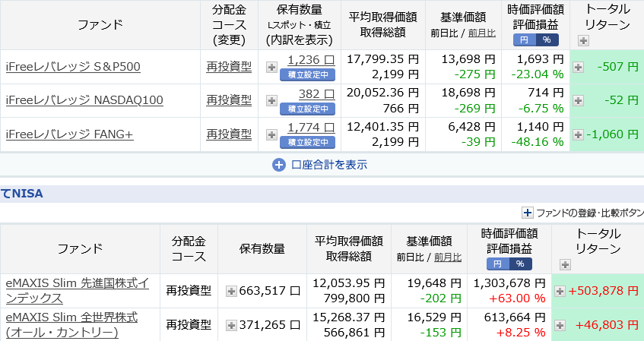Open eMAXIS Slim 全世界株式 fund link
Image resolution: width=644 pixels, height=341 pixels.
(x=72, y=324)
